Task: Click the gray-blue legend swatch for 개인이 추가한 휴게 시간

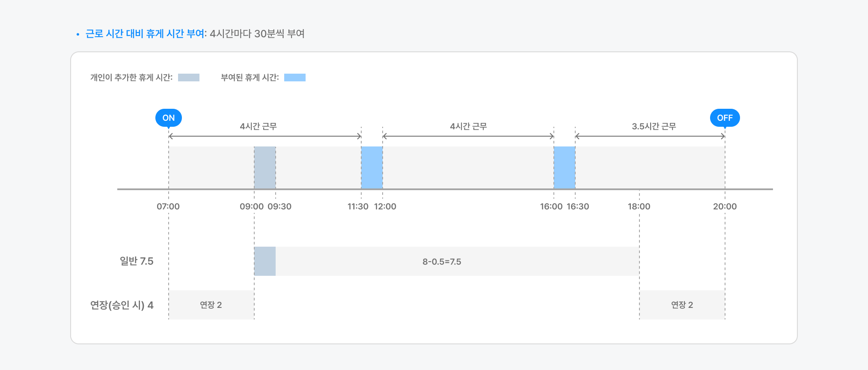Action: pos(189,78)
